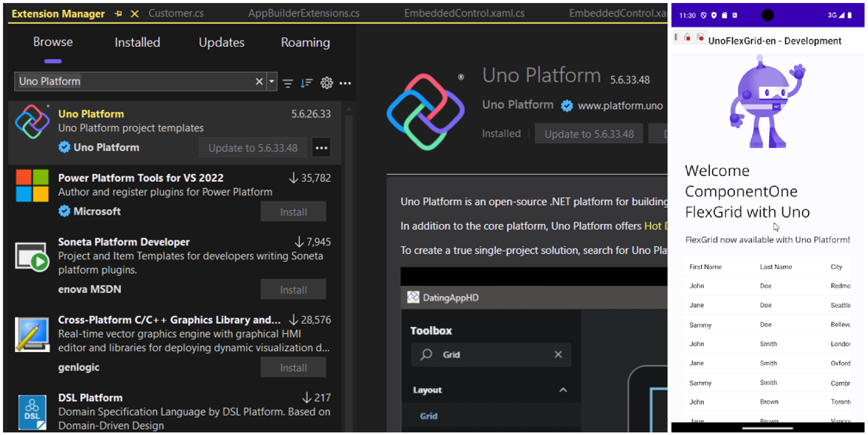
Task: Clear the Uno Platform search text
Action: point(259,81)
